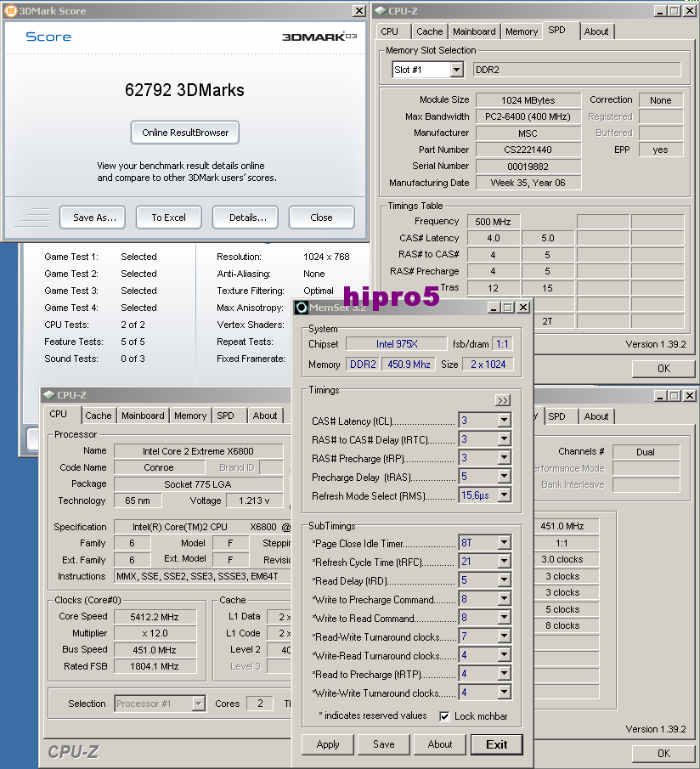The image size is (700, 769).
Task: Open the Read-Write Turnaround clocks dropdown
Action: point(504,636)
